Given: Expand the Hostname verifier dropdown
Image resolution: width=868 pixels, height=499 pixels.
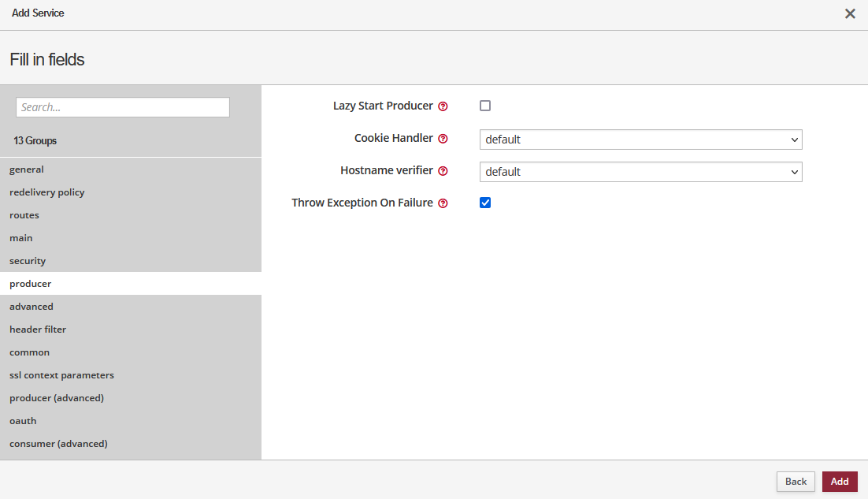Looking at the screenshot, I should 640,172.
